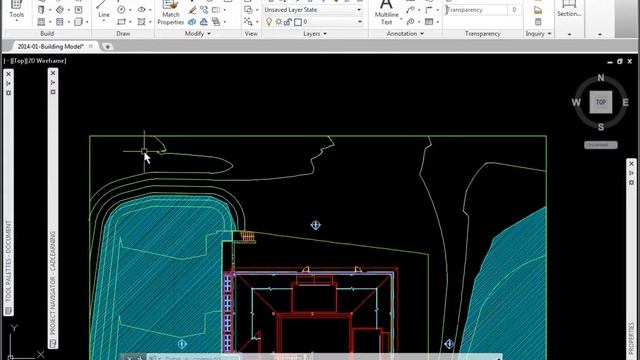
Task: Expand the Inquiry panel
Action: tap(538, 33)
